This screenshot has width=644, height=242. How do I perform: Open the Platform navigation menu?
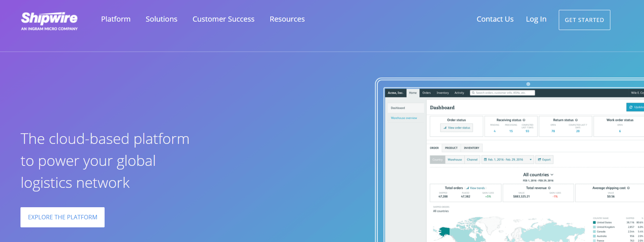116,19
